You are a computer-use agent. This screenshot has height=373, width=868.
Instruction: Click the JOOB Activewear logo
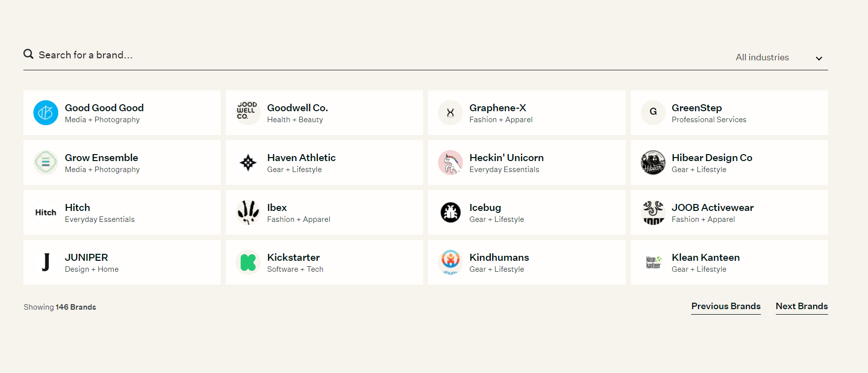[x=653, y=212]
